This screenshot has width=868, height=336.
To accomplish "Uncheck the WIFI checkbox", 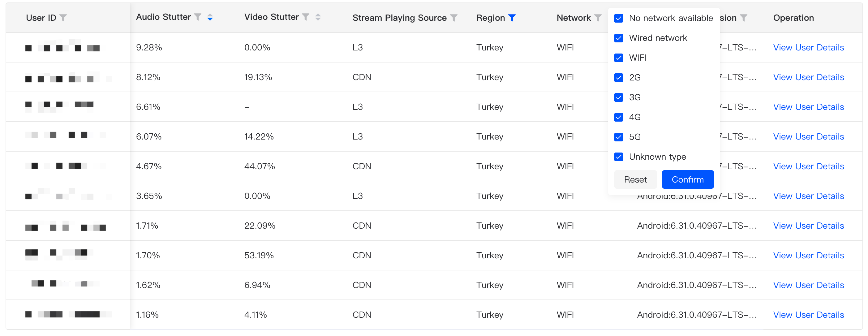I will (x=619, y=58).
